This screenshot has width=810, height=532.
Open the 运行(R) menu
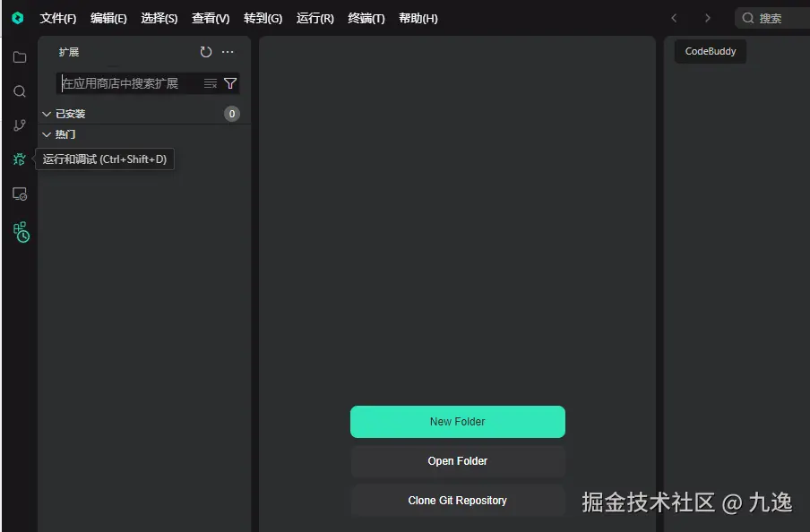pyautogui.click(x=315, y=18)
